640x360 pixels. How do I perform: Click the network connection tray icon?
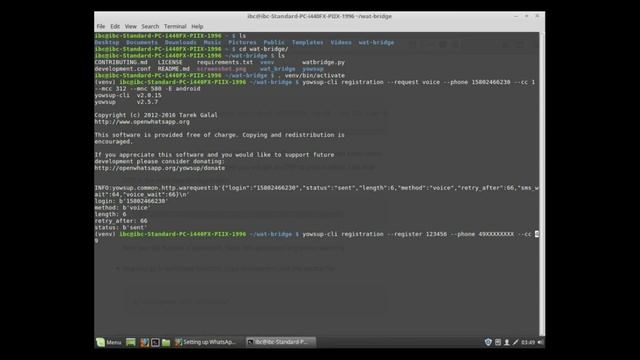[x=516, y=342]
